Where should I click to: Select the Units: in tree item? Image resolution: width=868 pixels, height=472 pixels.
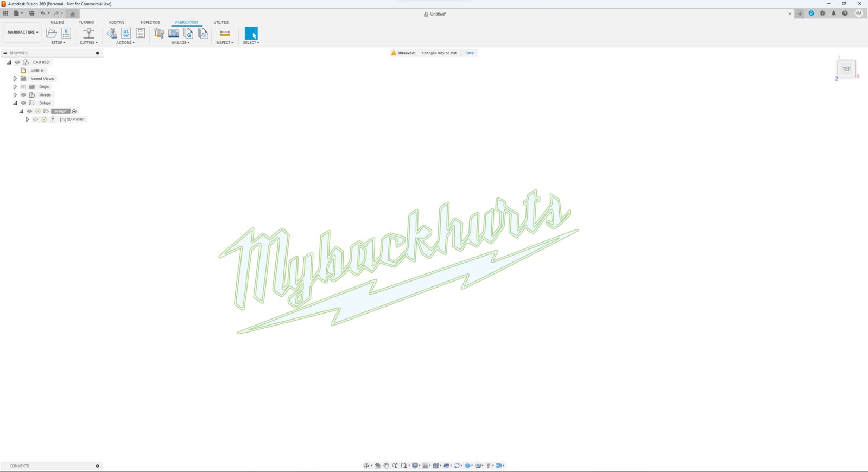[37, 71]
